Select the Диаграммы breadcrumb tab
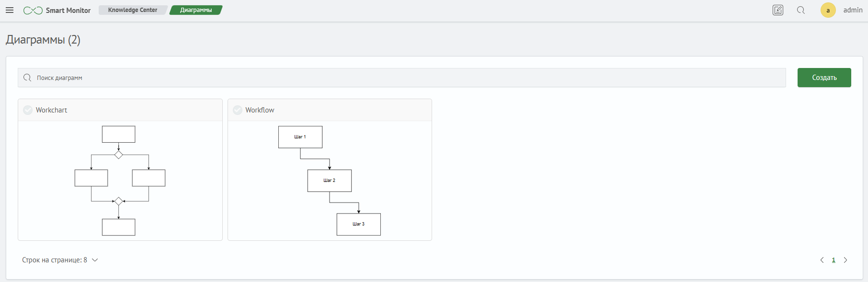The height and width of the screenshot is (282, 868). [x=196, y=10]
